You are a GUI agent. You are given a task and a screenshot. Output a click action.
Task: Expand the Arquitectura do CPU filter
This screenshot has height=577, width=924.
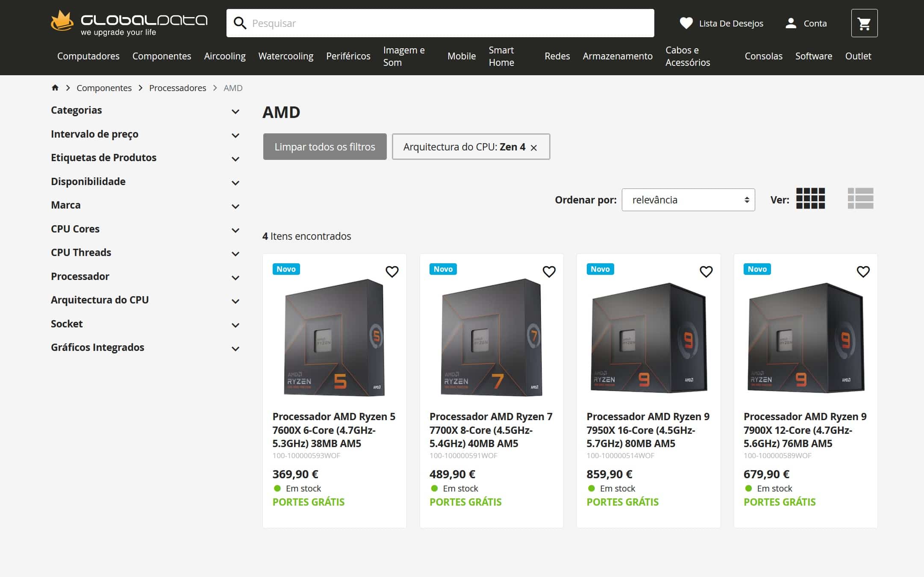click(145, 300)
